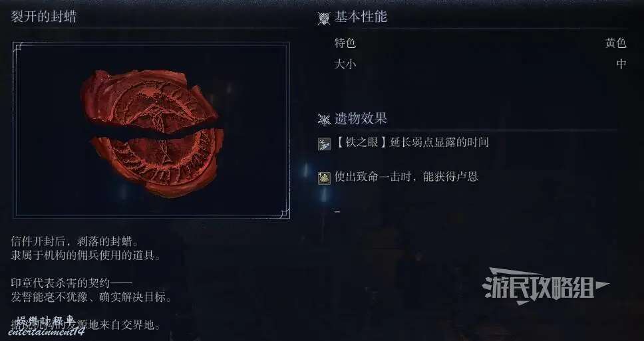Viewport: 644px width, 341px height.
Task: Click the 游民攻略组 watermark logo
Action: pyautogui.click(x=546, y=286)
